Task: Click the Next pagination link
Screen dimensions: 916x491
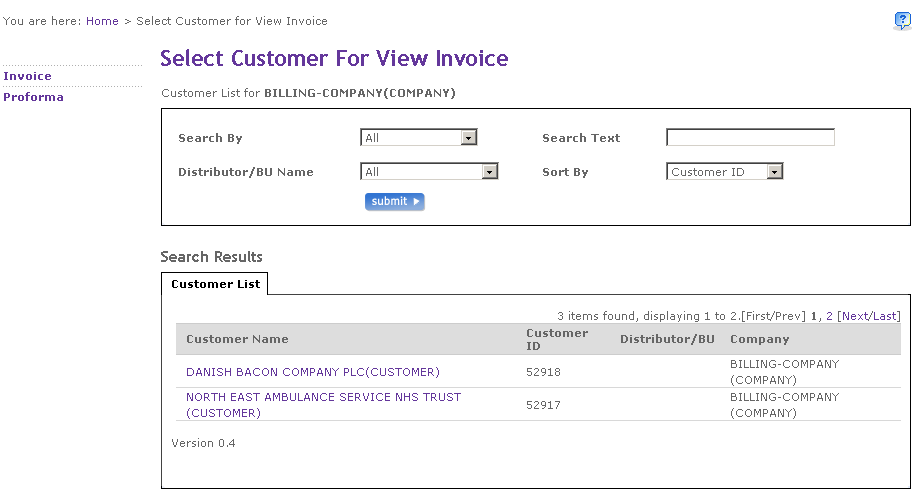Action: (855, 316)
